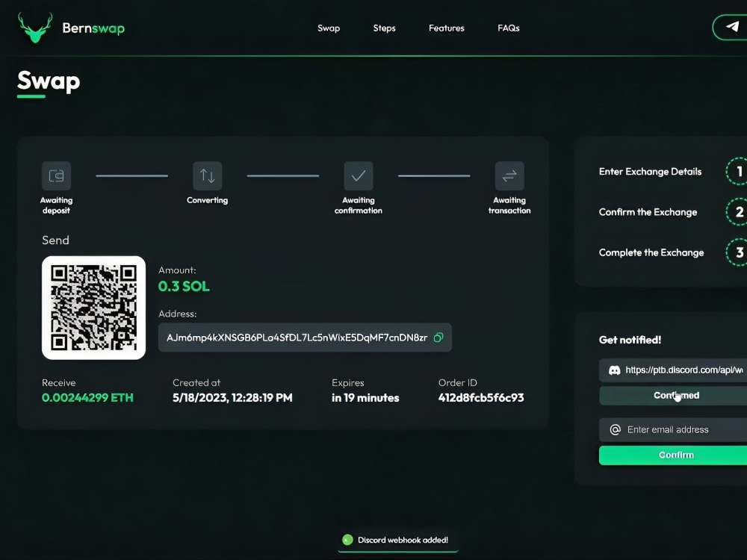Click the Discord webhook URL field

click(x=673, y=370)
